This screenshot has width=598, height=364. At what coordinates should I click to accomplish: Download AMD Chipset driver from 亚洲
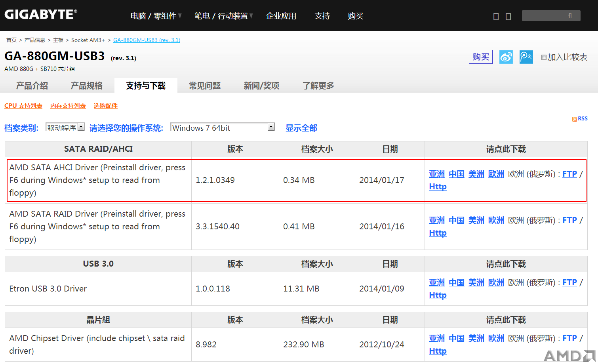click(x=437, y=338)
